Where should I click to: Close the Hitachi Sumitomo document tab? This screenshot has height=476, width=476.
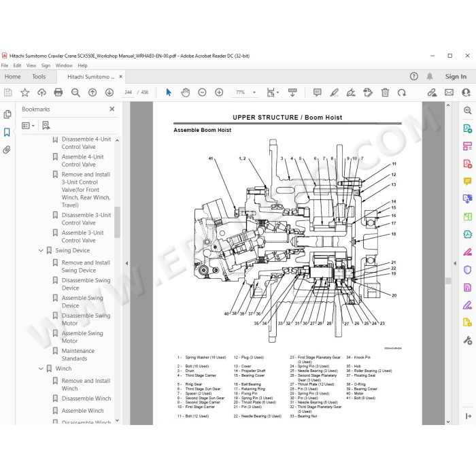(121, 77)
